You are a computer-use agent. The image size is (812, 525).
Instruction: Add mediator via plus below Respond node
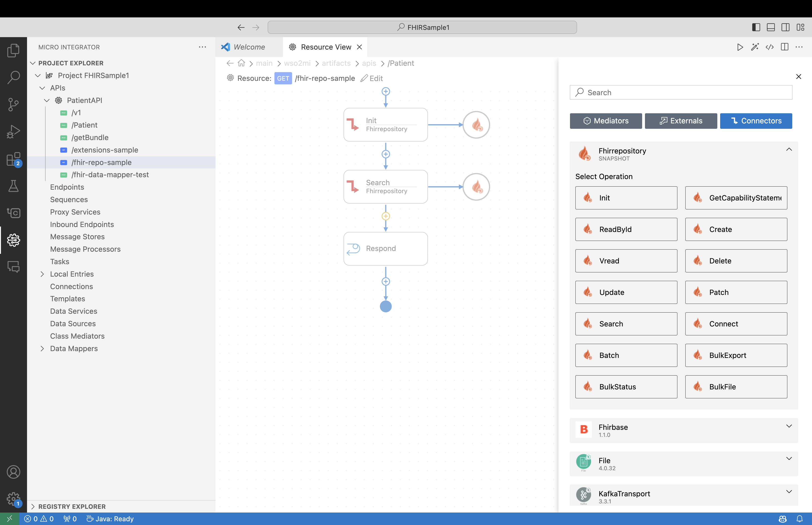tap(386, 281)
